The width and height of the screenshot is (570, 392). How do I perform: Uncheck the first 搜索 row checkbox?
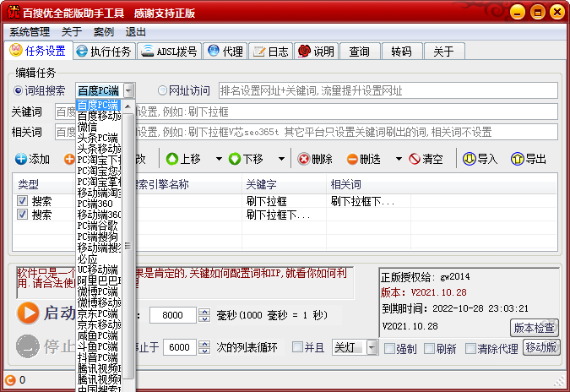coord(22,201)
